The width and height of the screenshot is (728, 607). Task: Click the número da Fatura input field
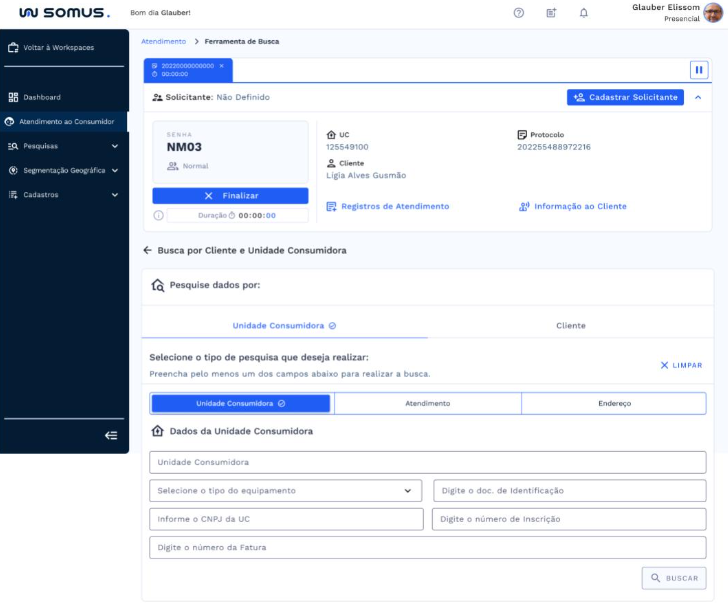coord(427,547)
